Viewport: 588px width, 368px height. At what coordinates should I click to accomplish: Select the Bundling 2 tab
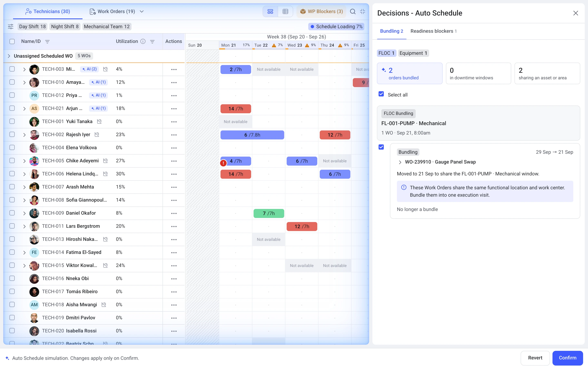[391, 31]
